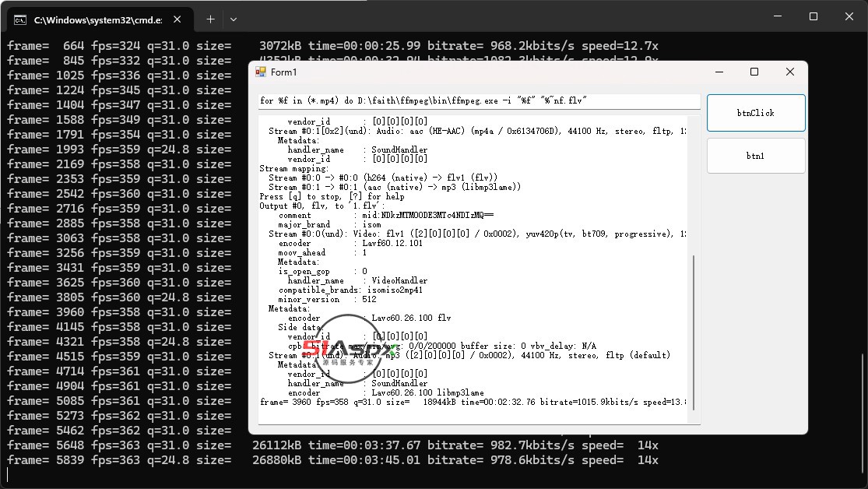
Task: Click the cmd icon on the terminal tab
Action: click(x=20, y=20)
